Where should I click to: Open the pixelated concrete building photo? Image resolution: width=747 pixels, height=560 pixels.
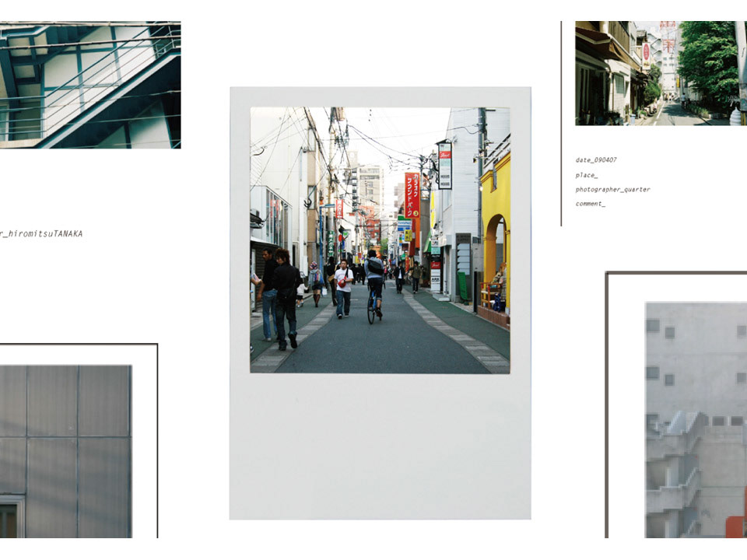(x=696, y=420)
